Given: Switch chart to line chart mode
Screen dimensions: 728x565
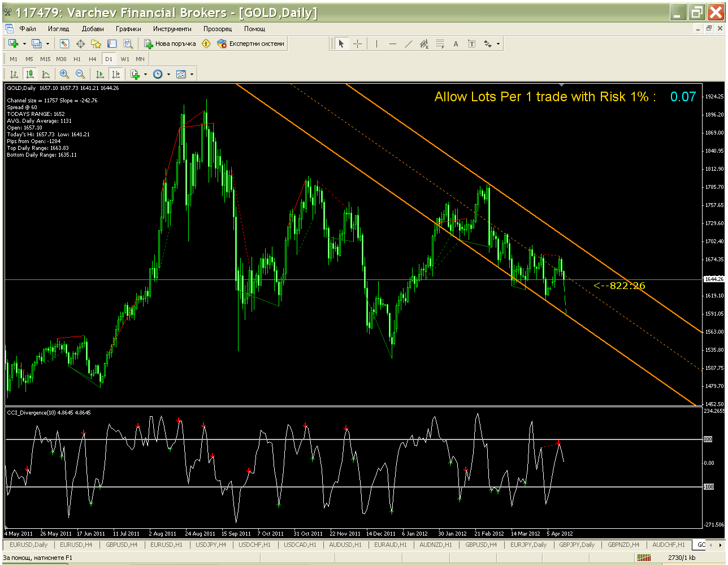Looking at the screenshot, I should [46, 74].
